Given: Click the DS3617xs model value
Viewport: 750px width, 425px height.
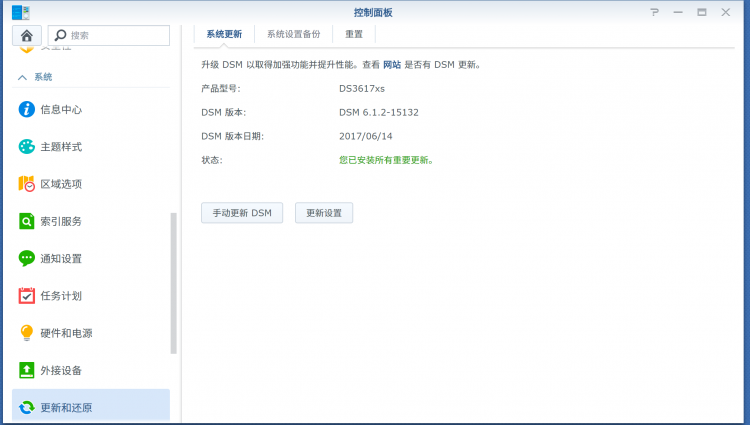Looking at the screenshot, I should pyautogui.click(x=362, y=88).
